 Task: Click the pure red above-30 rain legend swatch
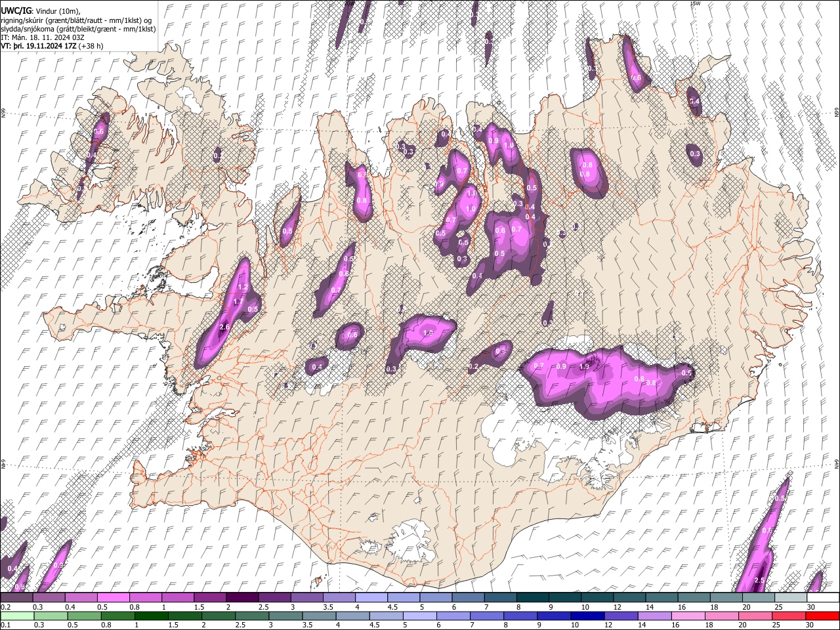(822, 616)
